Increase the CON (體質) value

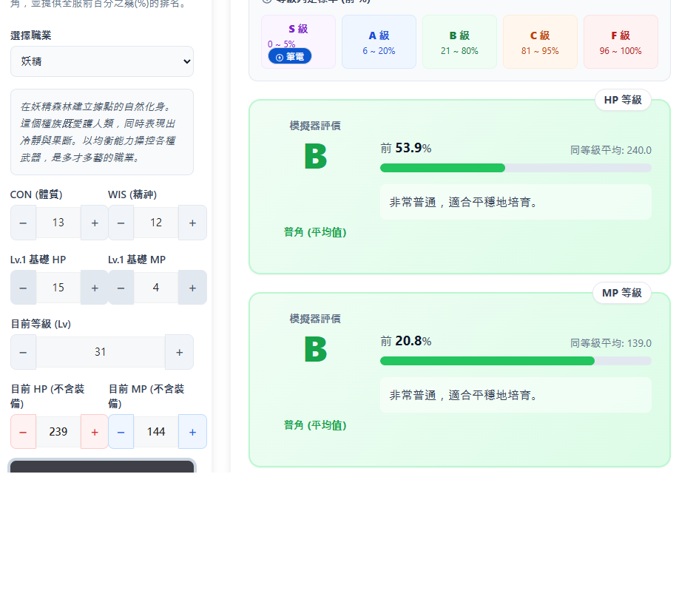pos(95,223)
